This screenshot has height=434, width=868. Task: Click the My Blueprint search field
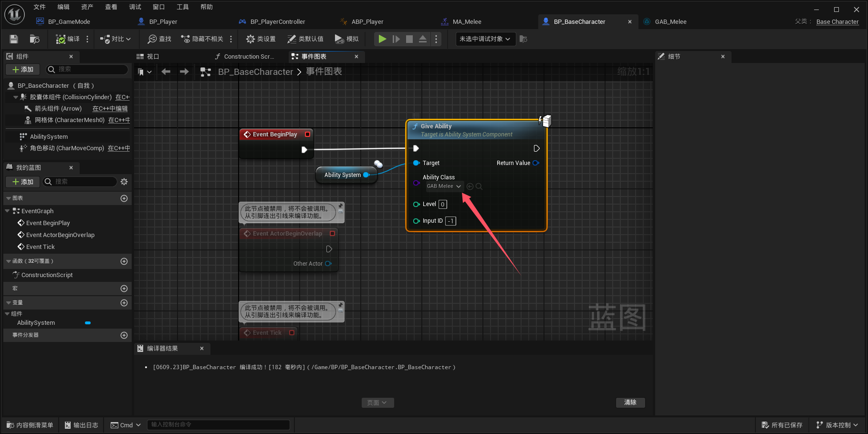80,182
